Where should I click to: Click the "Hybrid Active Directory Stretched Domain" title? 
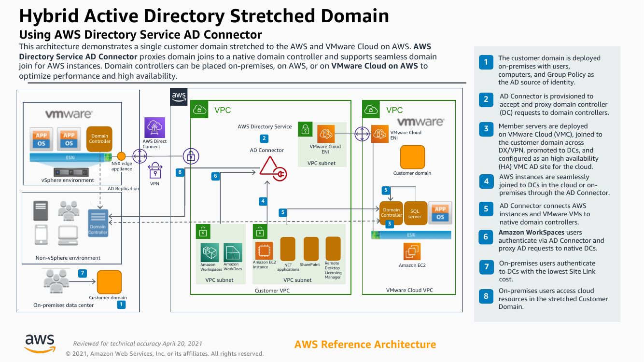point(204,16)
